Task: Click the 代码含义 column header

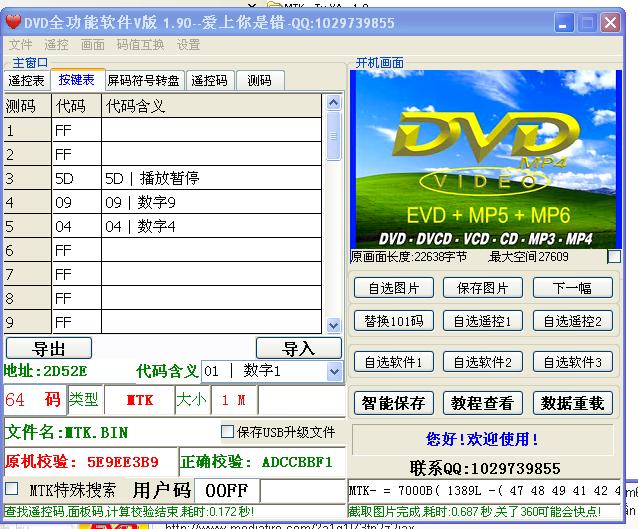Action: click(x=211, y=106)
